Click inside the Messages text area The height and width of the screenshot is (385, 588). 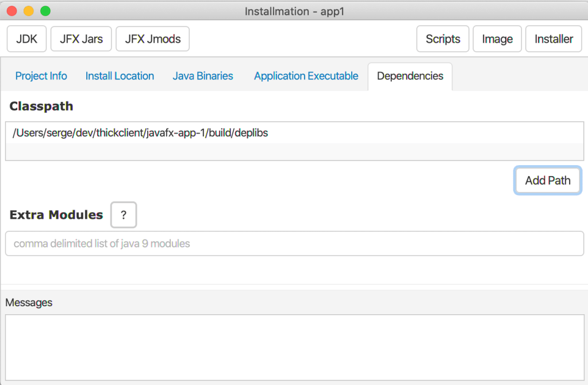coord(294,346)
